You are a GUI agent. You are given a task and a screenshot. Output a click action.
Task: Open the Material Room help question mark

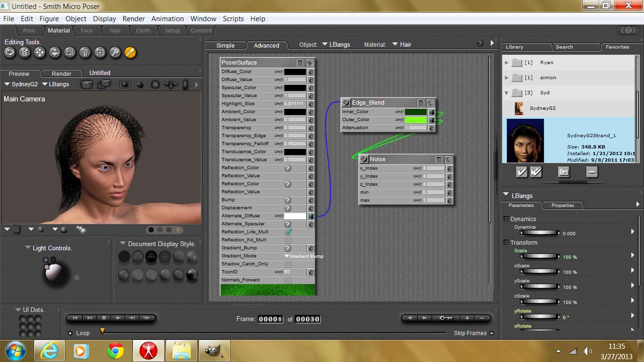tap(480, 43)
